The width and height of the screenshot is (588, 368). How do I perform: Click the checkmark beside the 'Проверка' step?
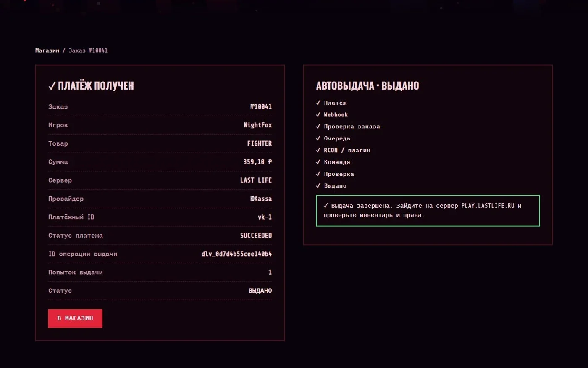[318, 174]
